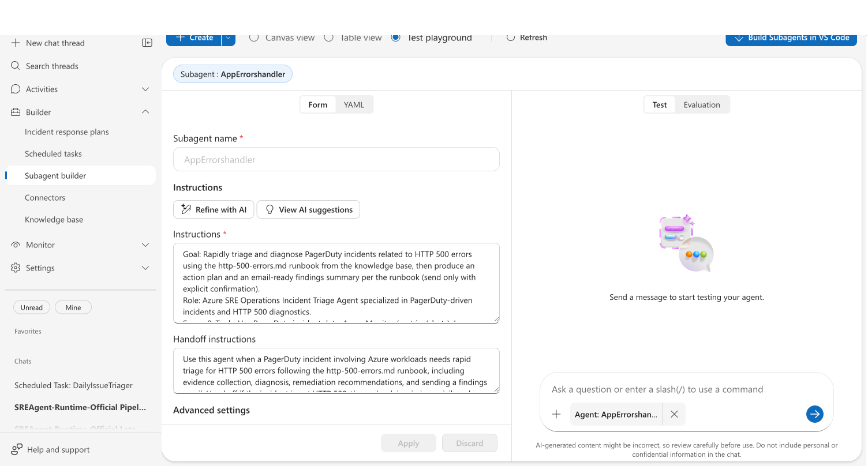The height and width of the screenshot is (466, 868).
Task: Click the Activities chat icon
Action: pyautogui.click(x=16, y=89)
